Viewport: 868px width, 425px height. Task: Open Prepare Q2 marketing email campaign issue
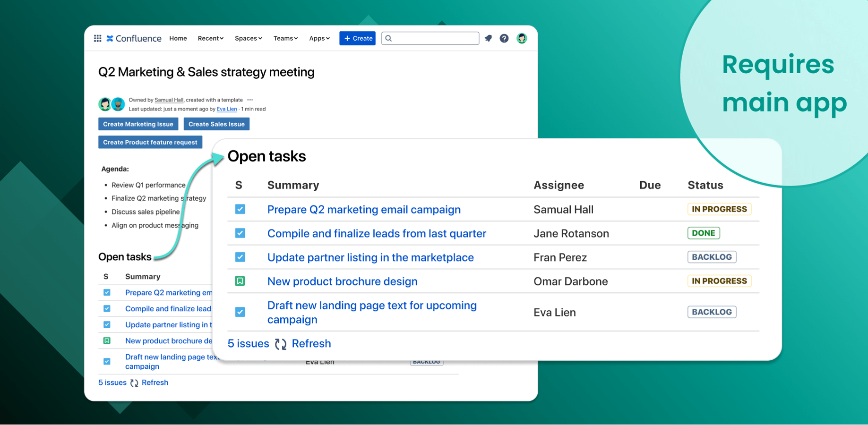pos(364,210)
